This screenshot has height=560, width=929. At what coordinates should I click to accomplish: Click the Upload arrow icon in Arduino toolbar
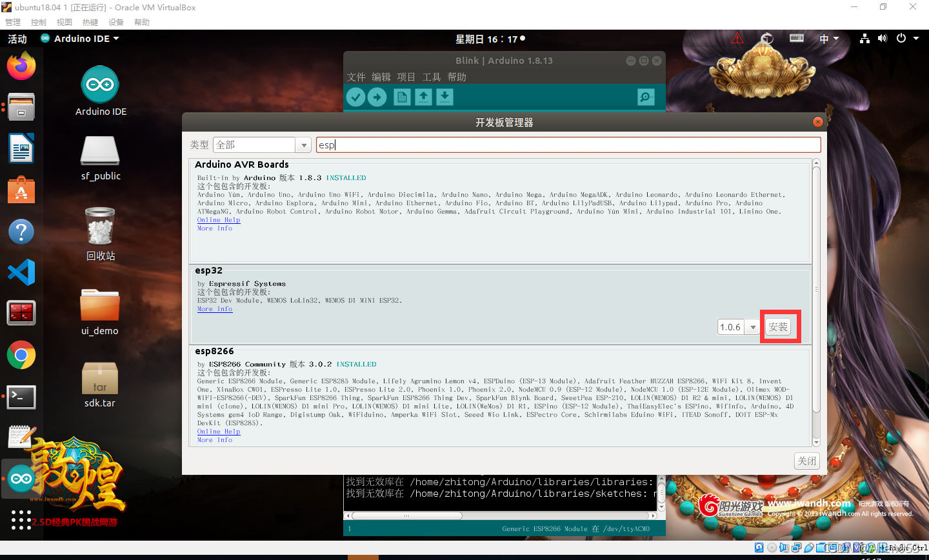377,97
